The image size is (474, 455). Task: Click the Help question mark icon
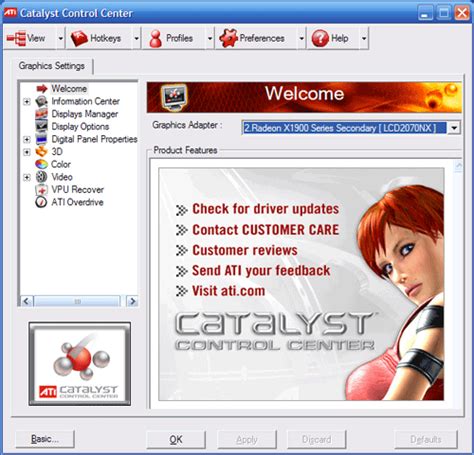[320, 38]
